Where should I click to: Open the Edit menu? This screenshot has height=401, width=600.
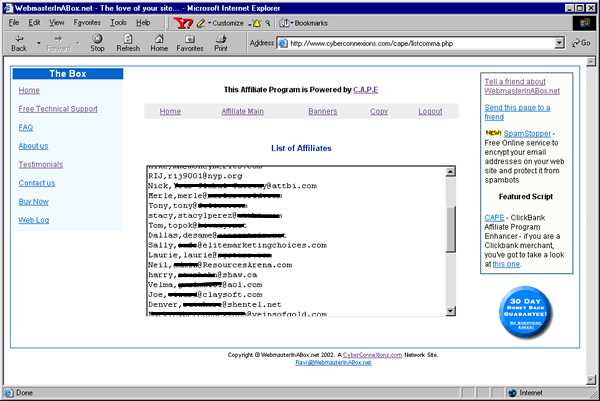pos(34,23)
